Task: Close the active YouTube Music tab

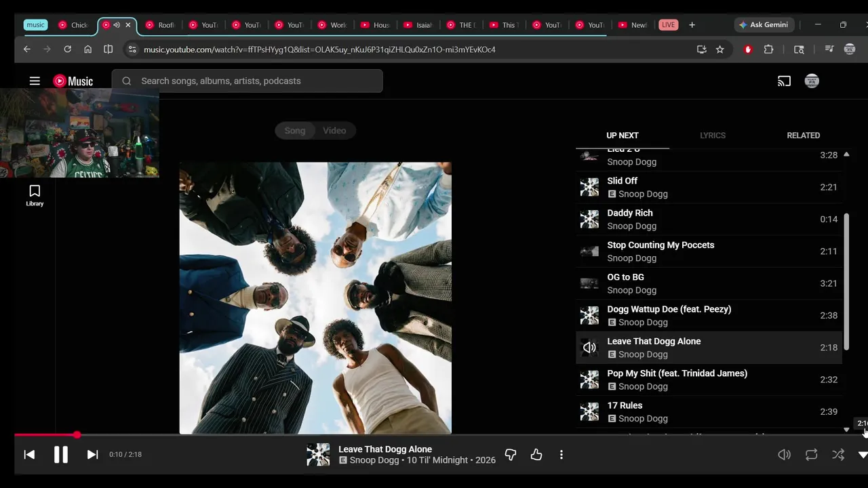Action: click(x=127, y=25)
